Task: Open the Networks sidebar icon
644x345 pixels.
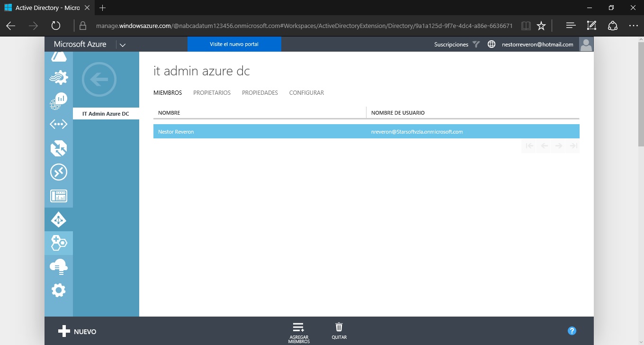Action: (x=59, y=124)
